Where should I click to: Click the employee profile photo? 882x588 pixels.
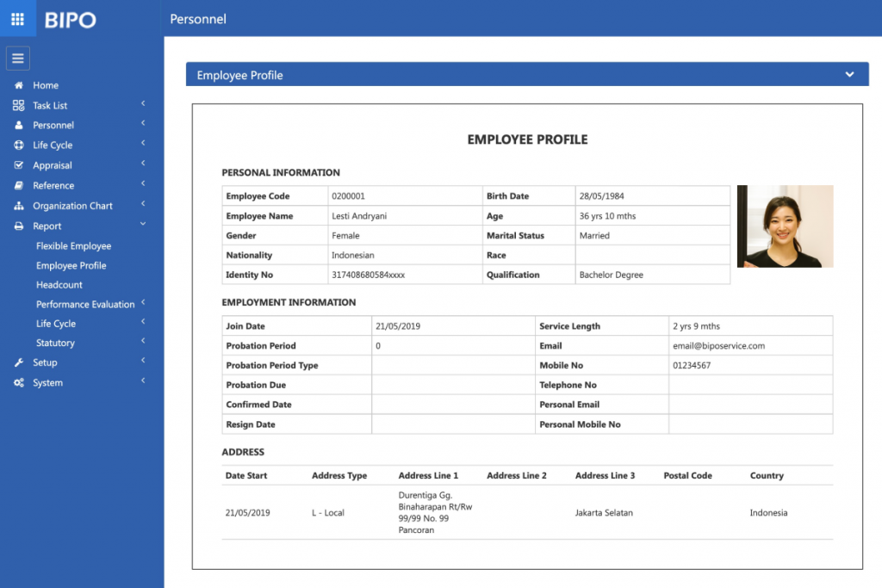point(785,226)
